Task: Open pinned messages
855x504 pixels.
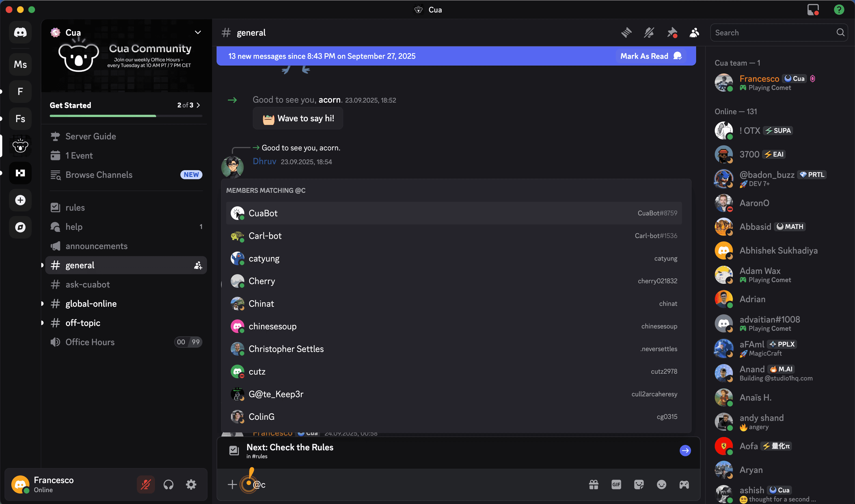Action: (x=672, y=33)
